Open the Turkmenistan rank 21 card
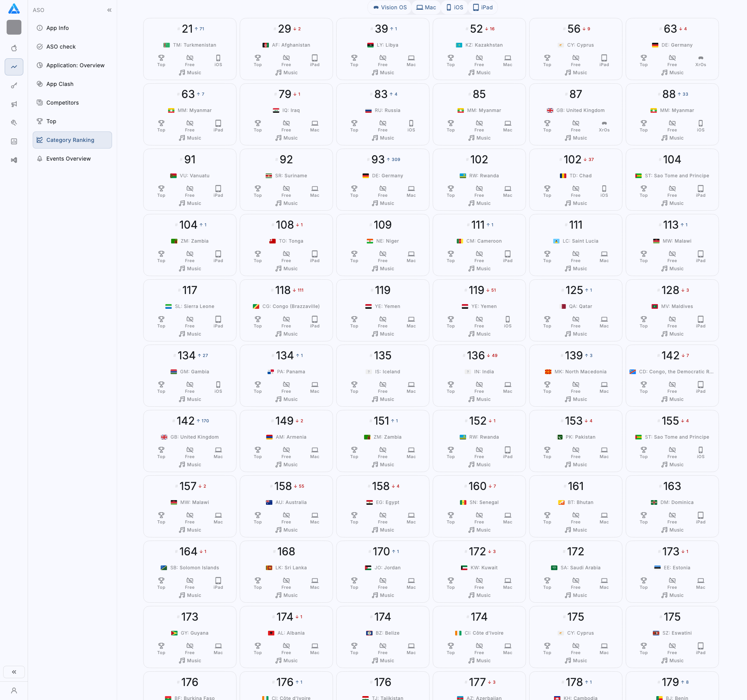The image size is (747, 700). coord(190,49)
